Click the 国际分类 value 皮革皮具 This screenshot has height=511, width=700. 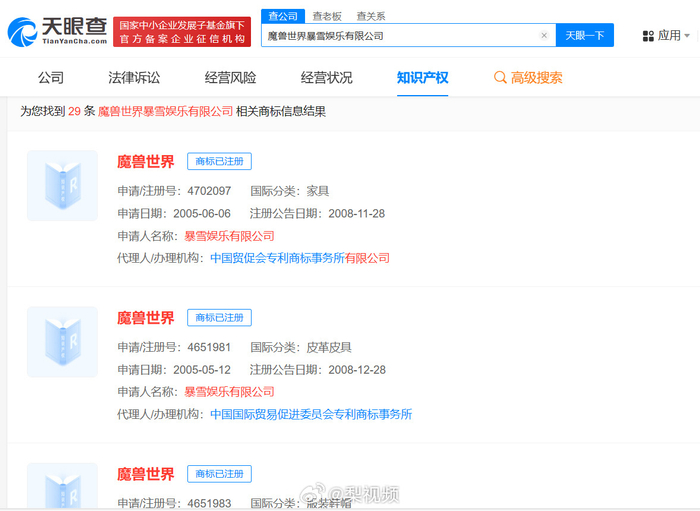coord(329,347)
